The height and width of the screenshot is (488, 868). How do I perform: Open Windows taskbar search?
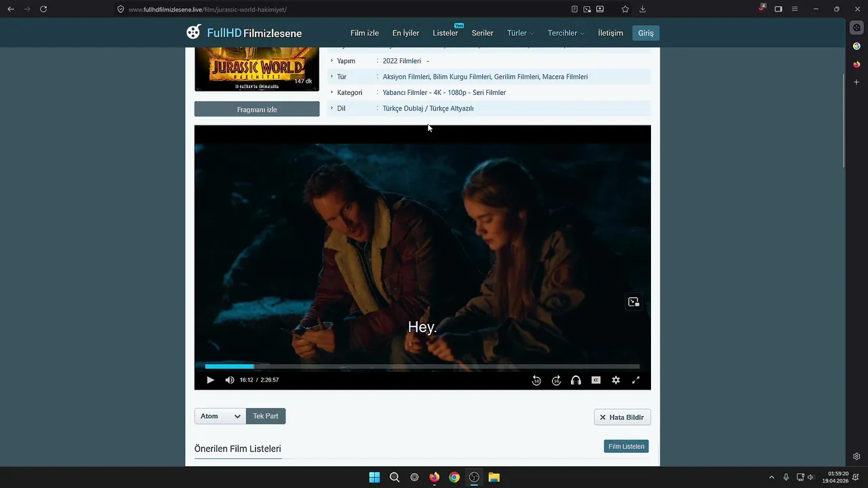[394, 477]
